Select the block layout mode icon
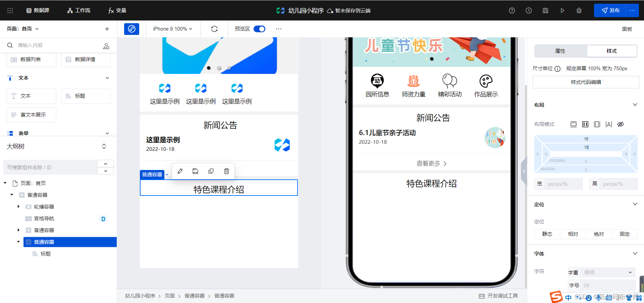The image size is (644, 303). click(x=574, y=124)
